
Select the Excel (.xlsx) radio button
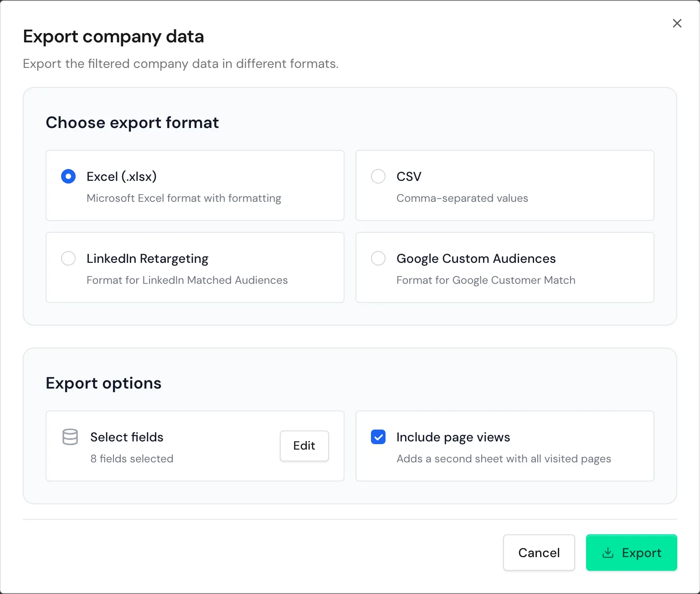[x=68, y=176]
